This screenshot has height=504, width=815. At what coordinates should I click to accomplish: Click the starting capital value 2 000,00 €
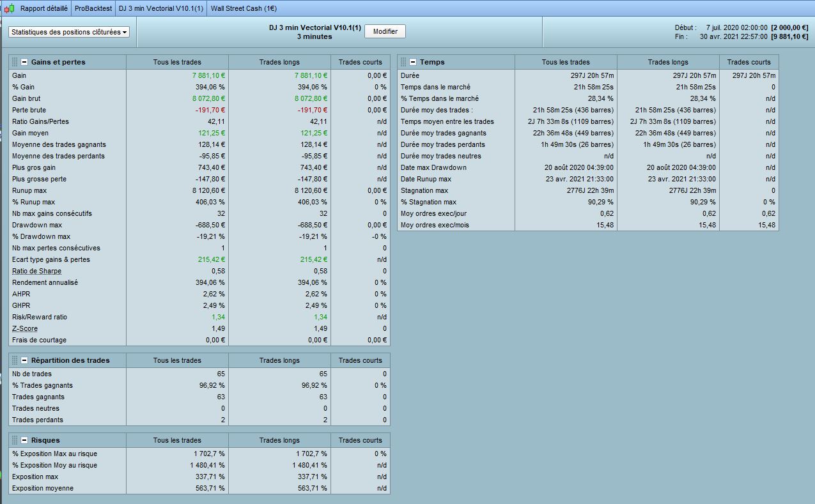click(789, 27)
